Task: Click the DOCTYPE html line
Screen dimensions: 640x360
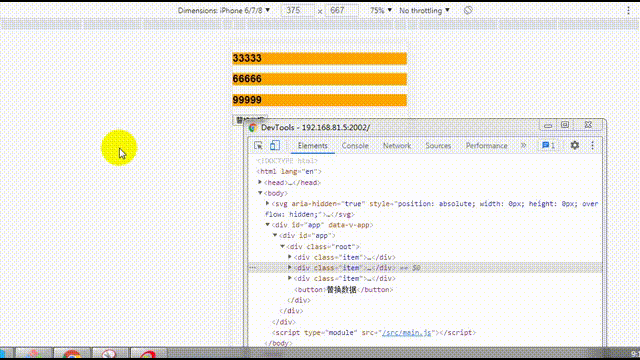Action: click(x=287, y=161)
